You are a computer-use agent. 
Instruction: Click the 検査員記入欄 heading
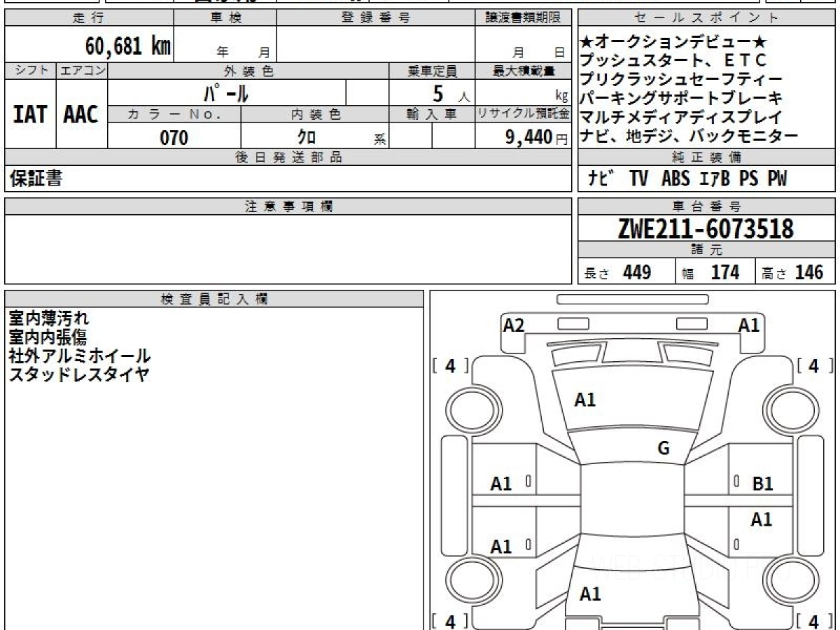(214, 298)
